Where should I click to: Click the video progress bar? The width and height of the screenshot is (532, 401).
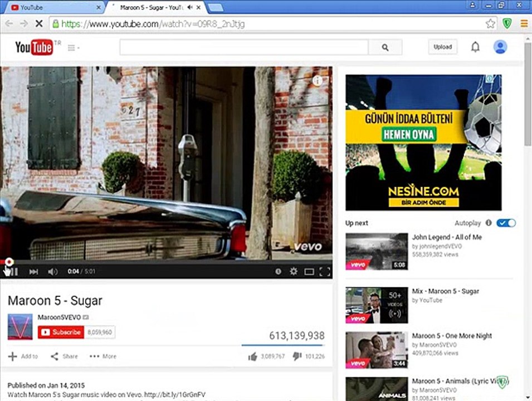(x=166, y=262)
